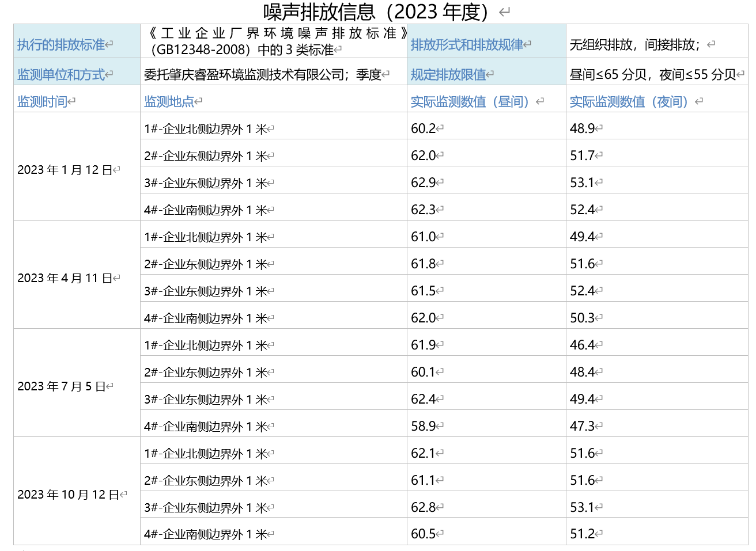Select the 2023年4月11日 date cell
The height and width of the screenshot is (551, 756).
77,275
